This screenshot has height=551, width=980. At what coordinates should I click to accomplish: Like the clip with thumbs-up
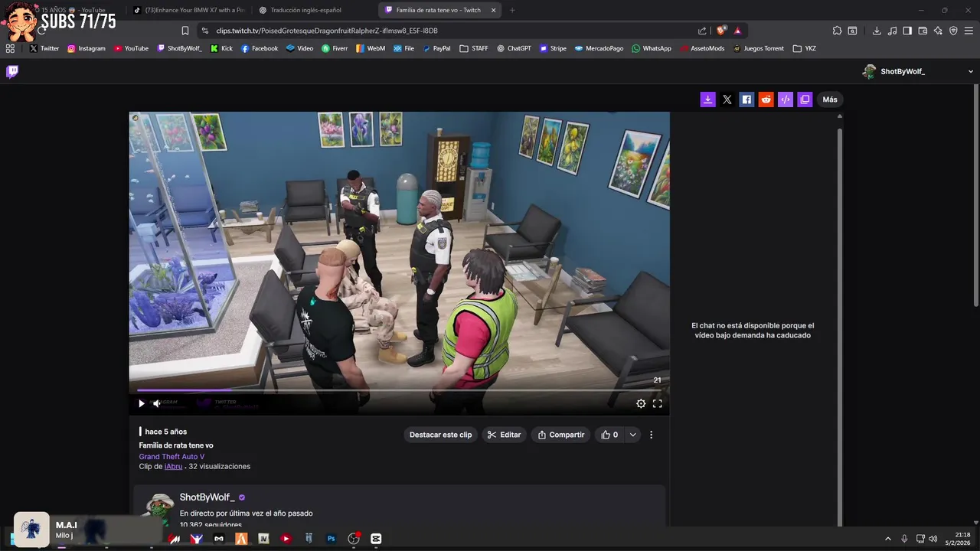609,435
